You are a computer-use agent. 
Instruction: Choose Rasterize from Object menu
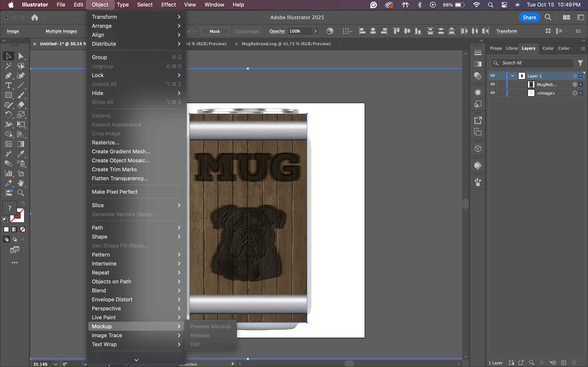105,143
